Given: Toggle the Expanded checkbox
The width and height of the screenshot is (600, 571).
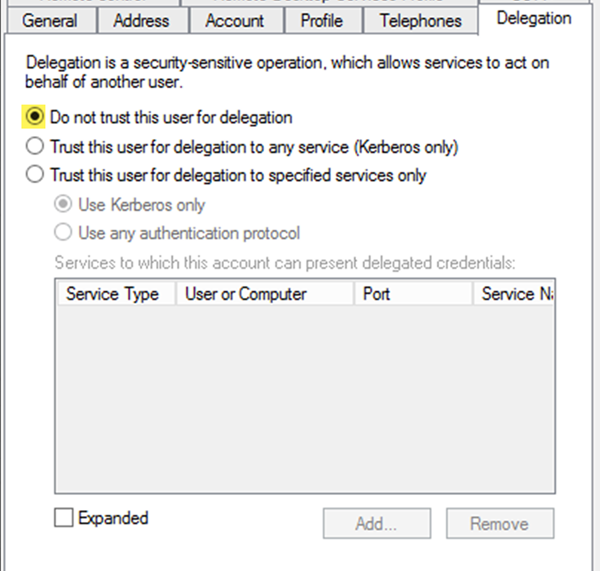Looking at the screenshot, I should pos(64,518).
